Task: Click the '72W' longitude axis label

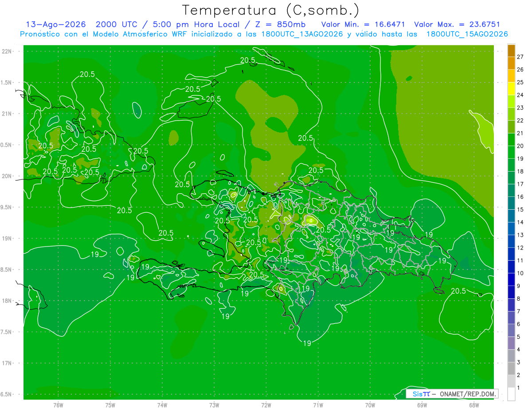Action: click(266, 405)
